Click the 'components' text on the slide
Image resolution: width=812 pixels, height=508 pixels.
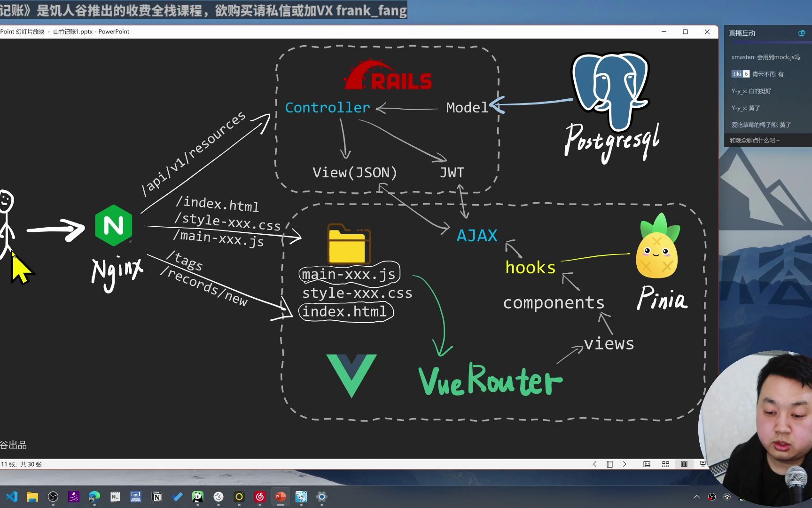pos(554,302)
